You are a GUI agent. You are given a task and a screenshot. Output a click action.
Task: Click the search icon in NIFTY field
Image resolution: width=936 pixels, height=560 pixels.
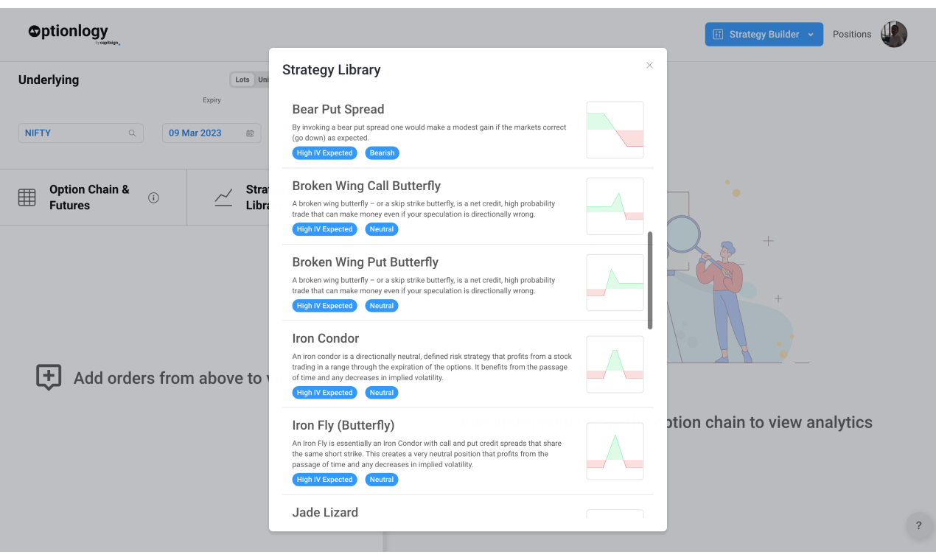133,133
